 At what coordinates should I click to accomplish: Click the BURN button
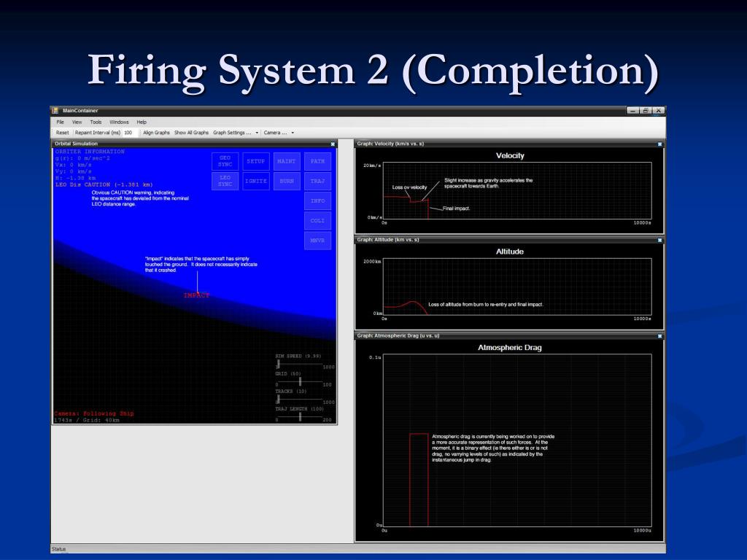point(287,181)
